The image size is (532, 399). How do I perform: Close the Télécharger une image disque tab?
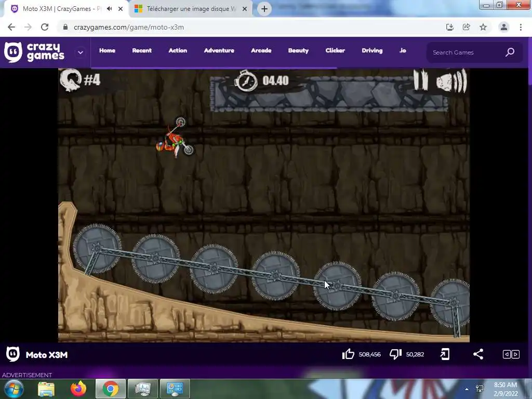(245, 9)
